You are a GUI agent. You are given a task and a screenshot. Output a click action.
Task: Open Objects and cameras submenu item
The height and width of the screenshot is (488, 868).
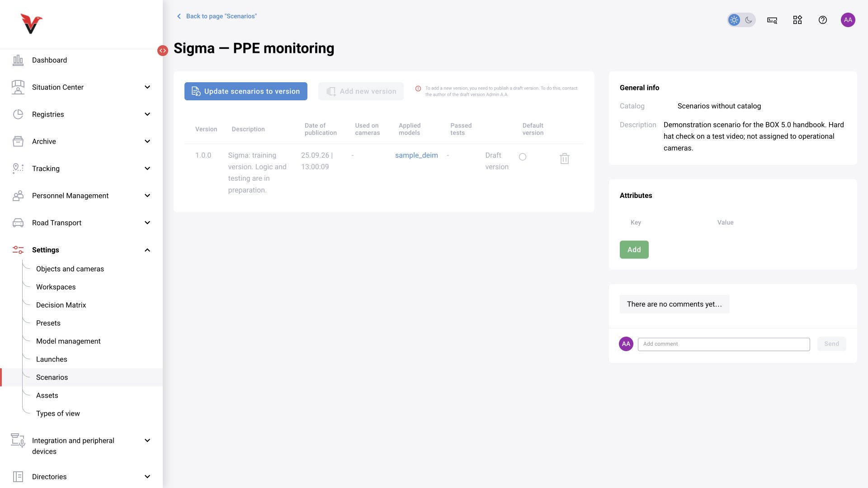pos(70,269)
